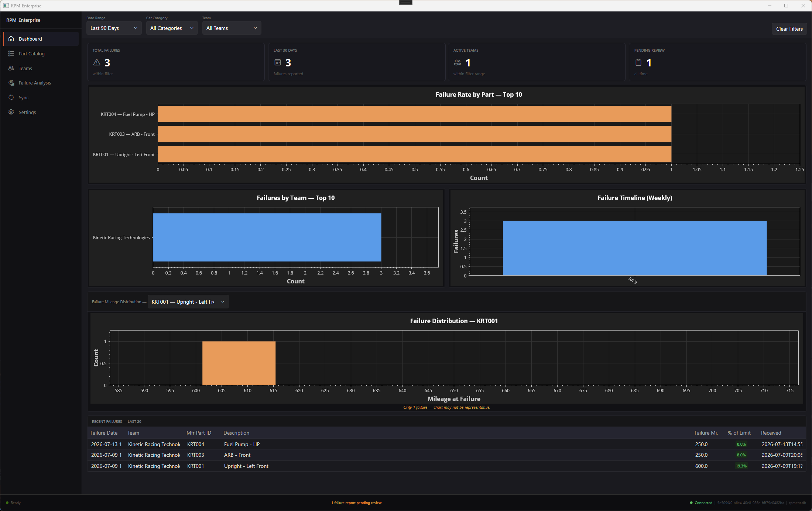Select the KRT003 ARB - Front row
The image size is (812, 511).
446,455
